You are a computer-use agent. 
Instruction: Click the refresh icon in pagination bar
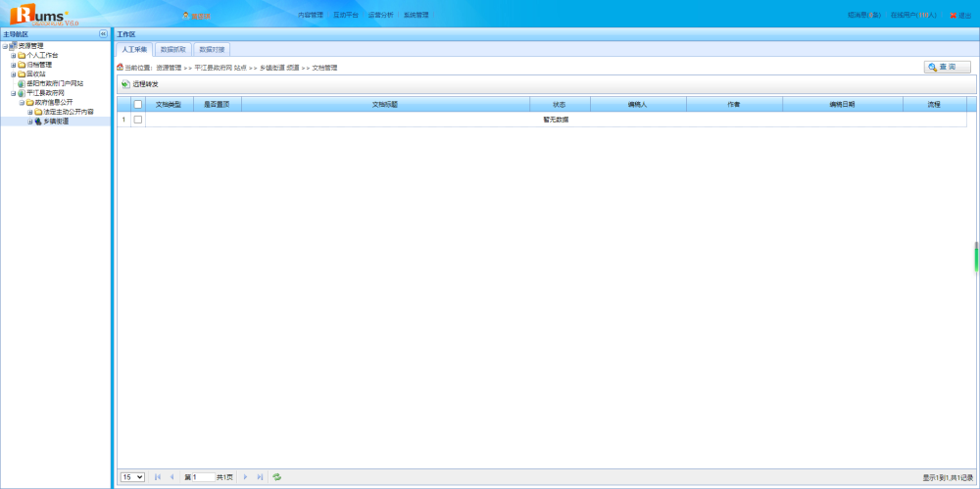(277, 477)
